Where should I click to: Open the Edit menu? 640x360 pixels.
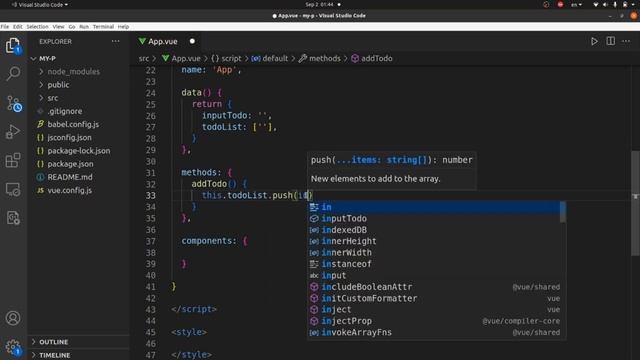pyautogui.click(x=18, y=27)
